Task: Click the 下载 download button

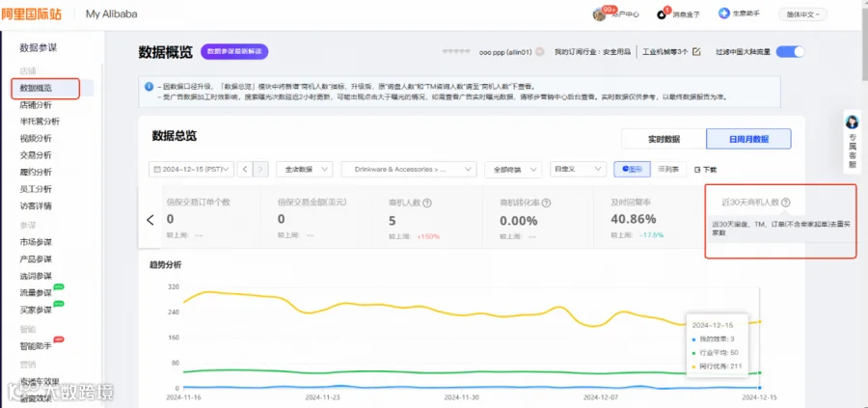Action: pyautogui.click(x=705, y=170)
